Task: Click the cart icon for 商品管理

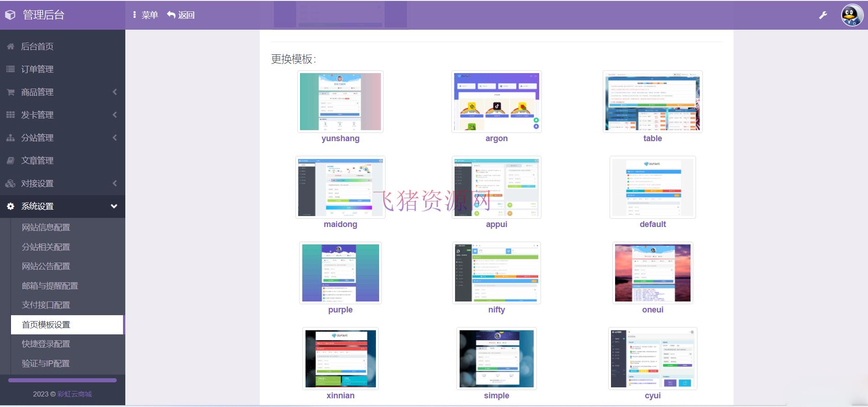Action: pyautogui.click(x=11, y=92)
